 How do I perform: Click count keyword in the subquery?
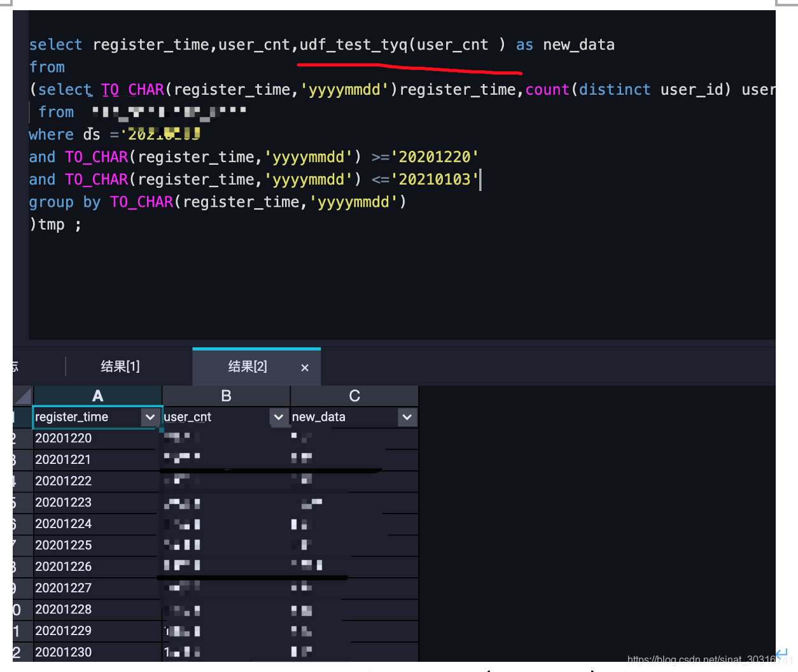click(x=547, y=90)
